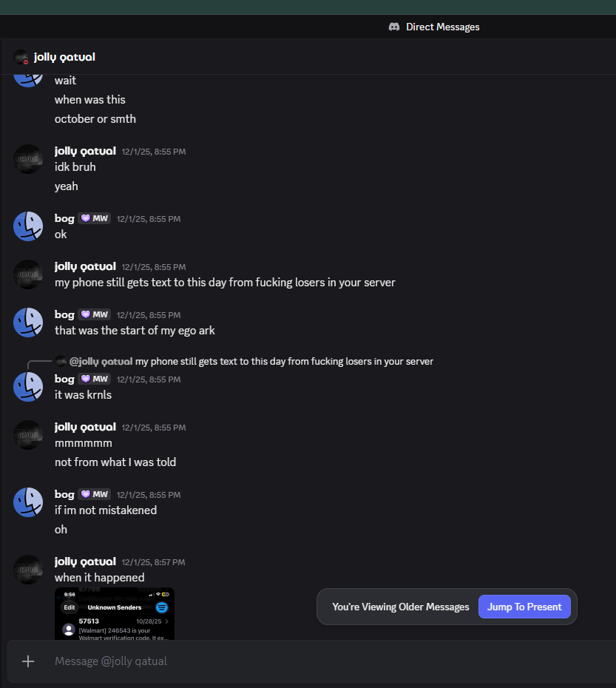Click username bog above "if im not mistakened"
The image size is (616, 688).
click(x=64, y=494)
